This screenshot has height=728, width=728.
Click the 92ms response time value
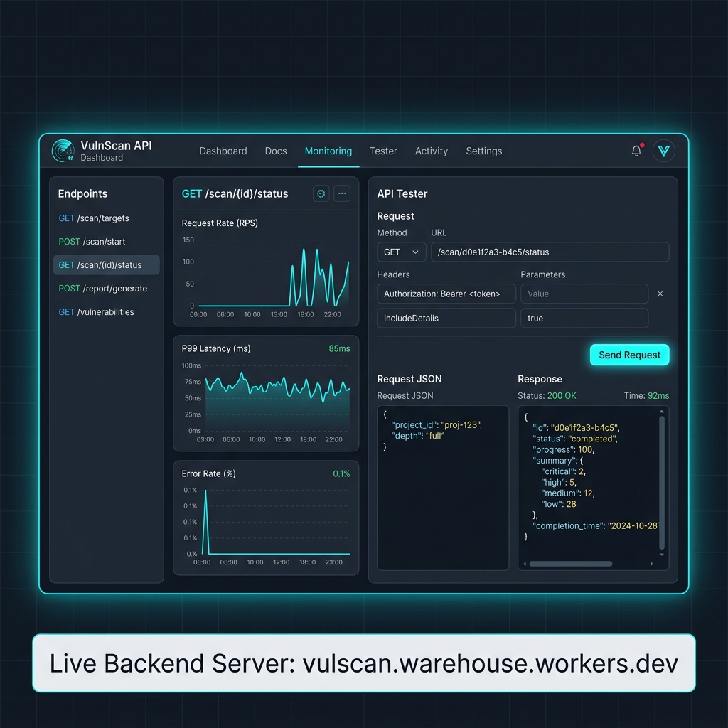[x=658, y=395]
